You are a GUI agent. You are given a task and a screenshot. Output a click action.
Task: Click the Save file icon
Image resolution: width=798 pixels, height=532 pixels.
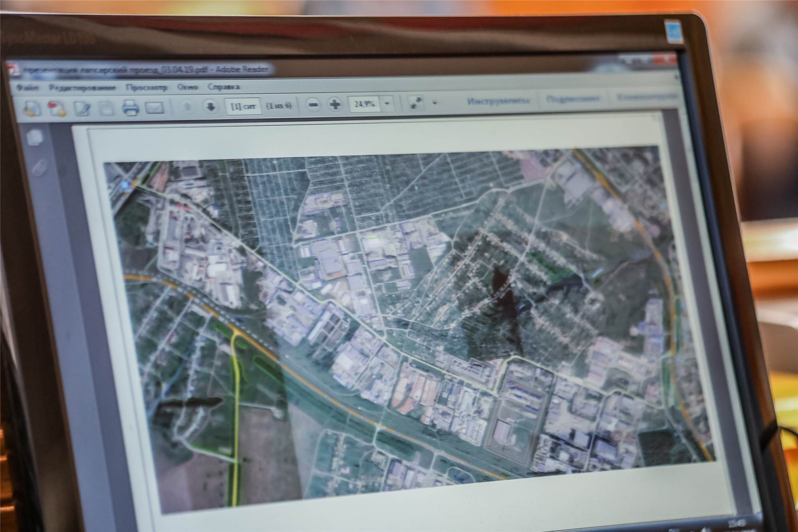click(x=106, y=109)
